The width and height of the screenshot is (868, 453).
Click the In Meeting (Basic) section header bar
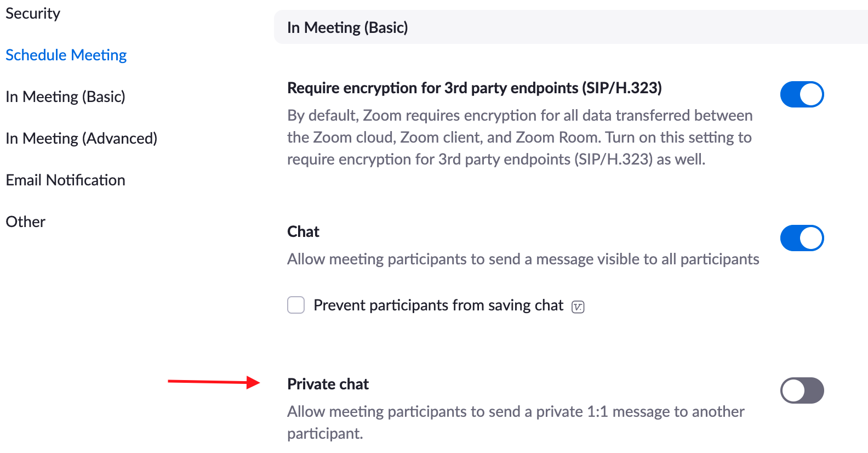coord(570,27)
